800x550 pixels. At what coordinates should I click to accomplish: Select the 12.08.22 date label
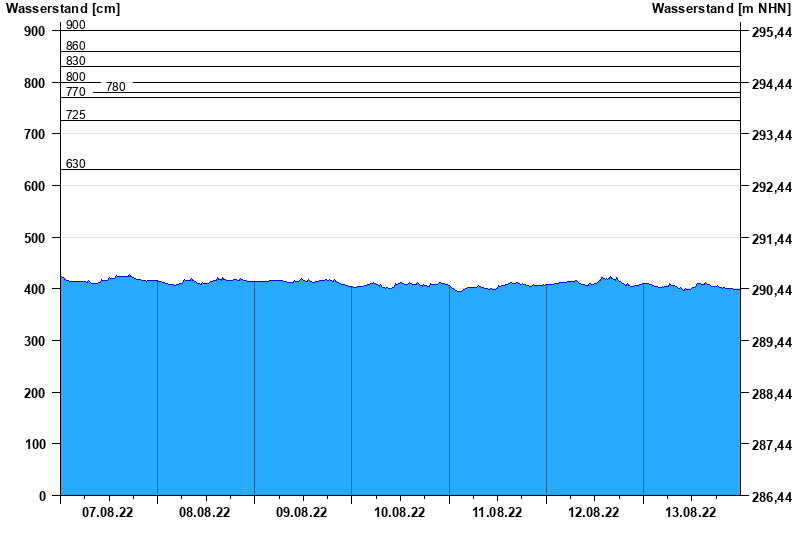594,513
